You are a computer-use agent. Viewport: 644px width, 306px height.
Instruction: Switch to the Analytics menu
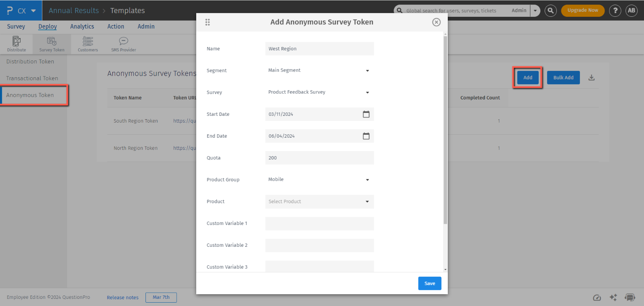coord(82,26)
